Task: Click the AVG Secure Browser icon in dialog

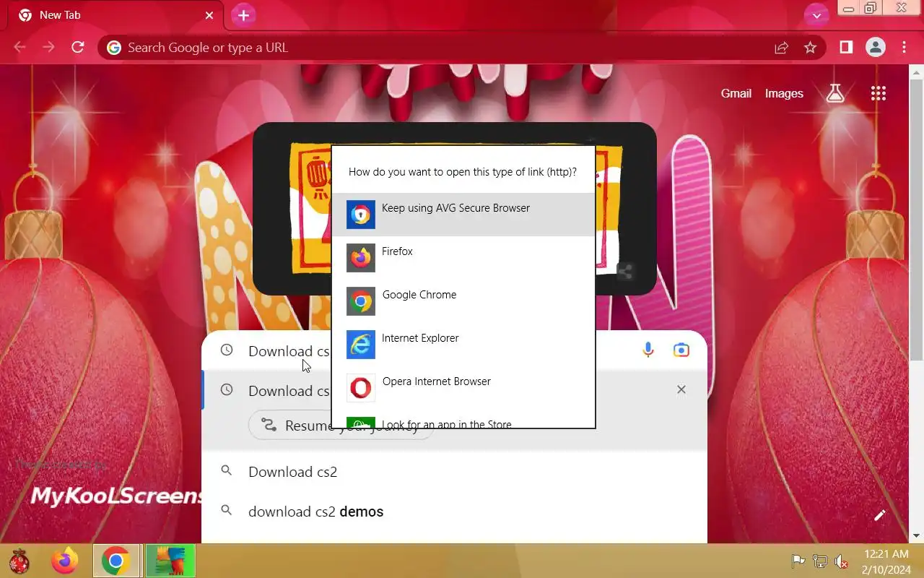Action: point(361,215)
